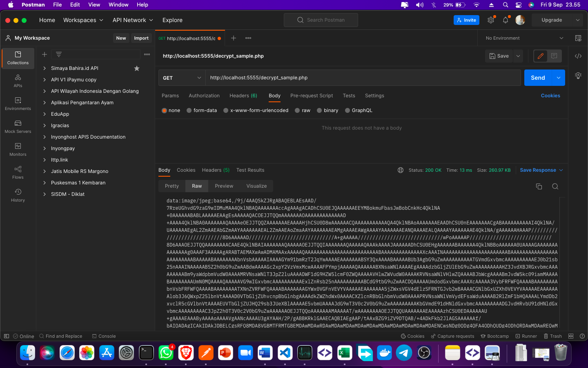Click the New button in workspace
588x368 pixels.
[x=121, y=38]
